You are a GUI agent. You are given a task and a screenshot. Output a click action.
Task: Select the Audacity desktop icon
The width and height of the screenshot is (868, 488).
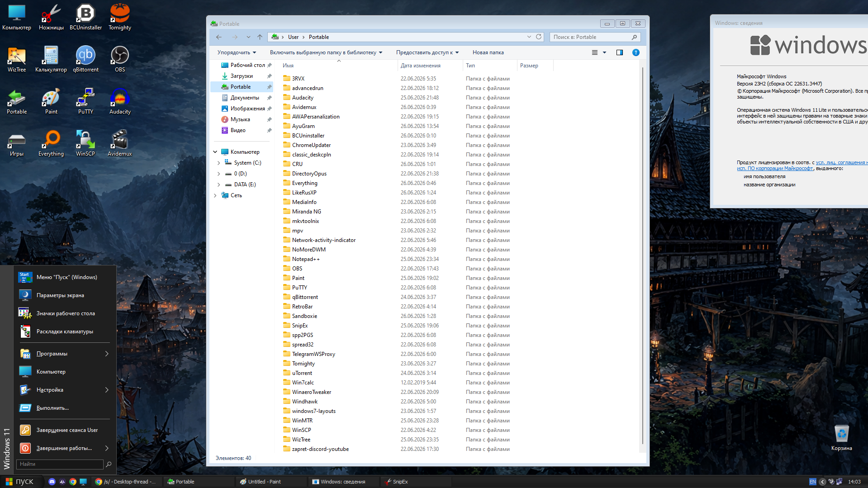pyautogui.click(x=120, y=101)
